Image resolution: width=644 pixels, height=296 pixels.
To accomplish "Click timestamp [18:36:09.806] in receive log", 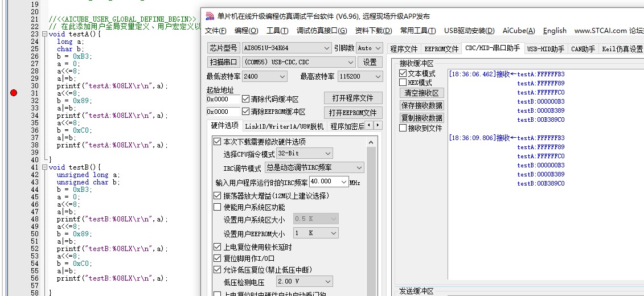I will click(x=472, y=138).
